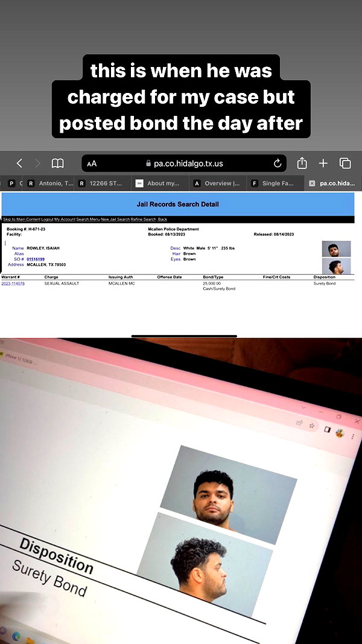Switch to the 12266 ST... tab
This screenshot has height=644, width=362.
pos(101,183)
